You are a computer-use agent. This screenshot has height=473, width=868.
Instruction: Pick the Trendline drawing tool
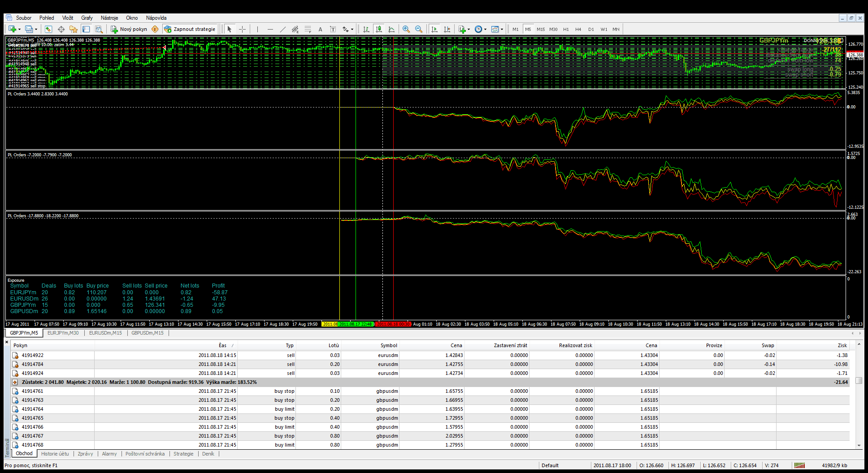click(282, 29)
